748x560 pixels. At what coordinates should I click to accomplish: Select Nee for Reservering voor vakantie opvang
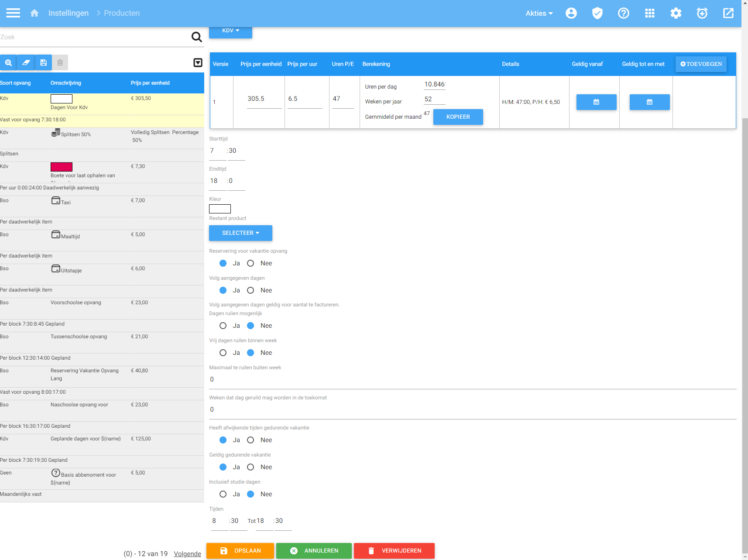[x=250, y=263]
